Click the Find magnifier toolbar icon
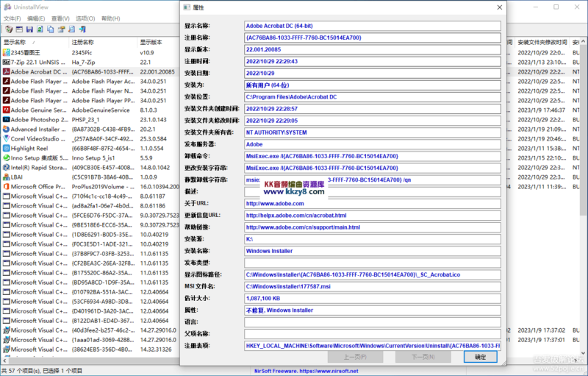This screenshot has width=588, height=376. (x=71, y=29)
